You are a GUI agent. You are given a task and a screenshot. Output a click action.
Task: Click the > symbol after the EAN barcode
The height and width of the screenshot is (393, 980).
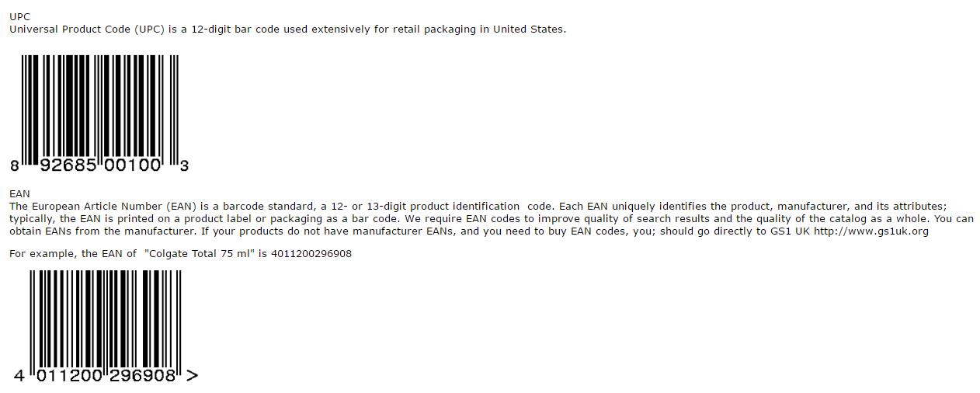coord(193,376)
